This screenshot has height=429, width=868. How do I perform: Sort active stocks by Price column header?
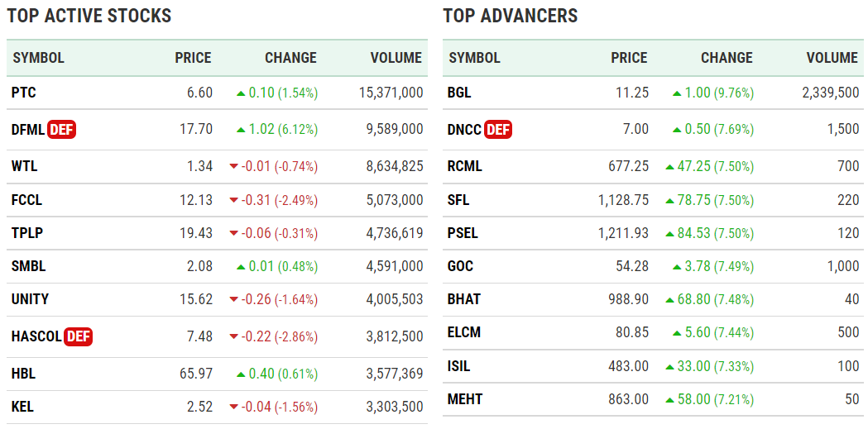tap(193, 58)
